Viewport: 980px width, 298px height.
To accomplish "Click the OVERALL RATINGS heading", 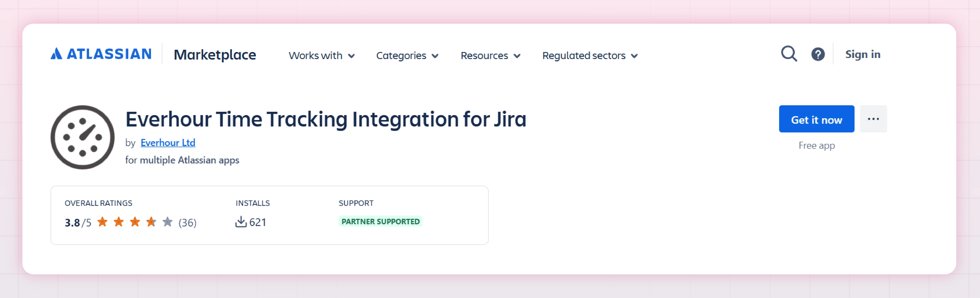I will [x=99, y=203].
